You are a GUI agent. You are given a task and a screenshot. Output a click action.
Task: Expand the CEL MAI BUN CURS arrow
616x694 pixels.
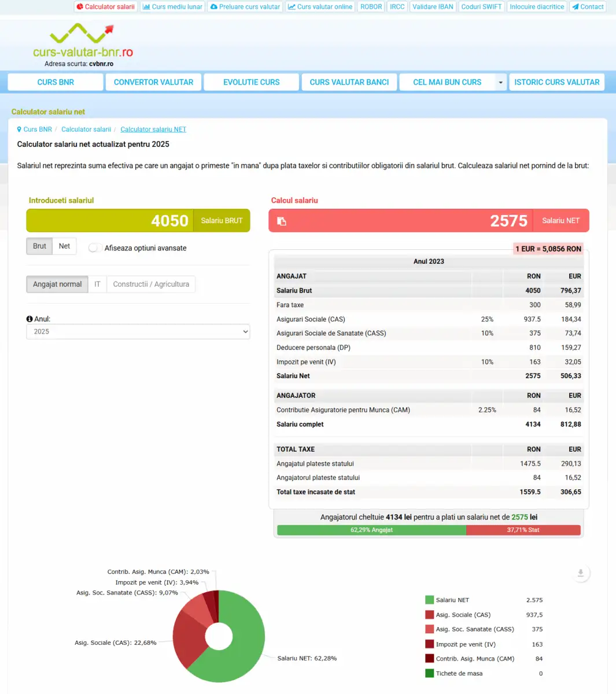tap(500, 82)
